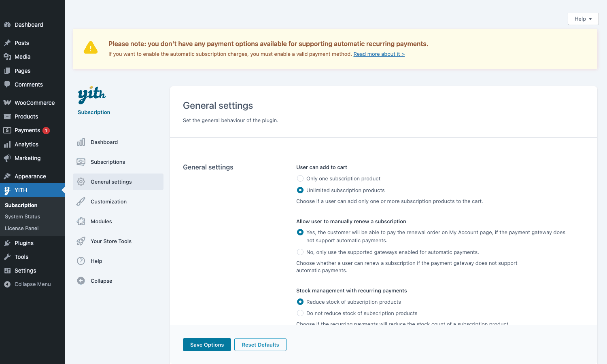This screenshot has height=364, width=607.
Task: Click Reset Defaults button
Action: [x=260, y=345]
